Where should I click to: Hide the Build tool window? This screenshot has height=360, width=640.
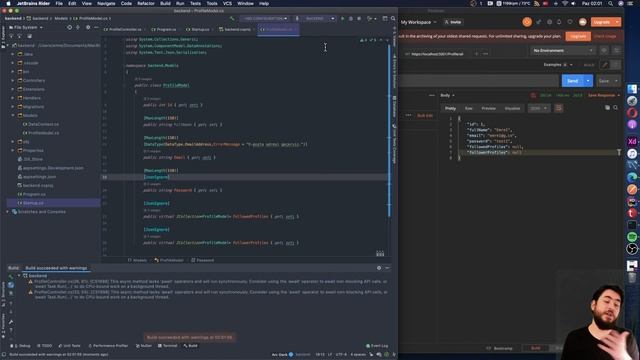click(387, 268)
